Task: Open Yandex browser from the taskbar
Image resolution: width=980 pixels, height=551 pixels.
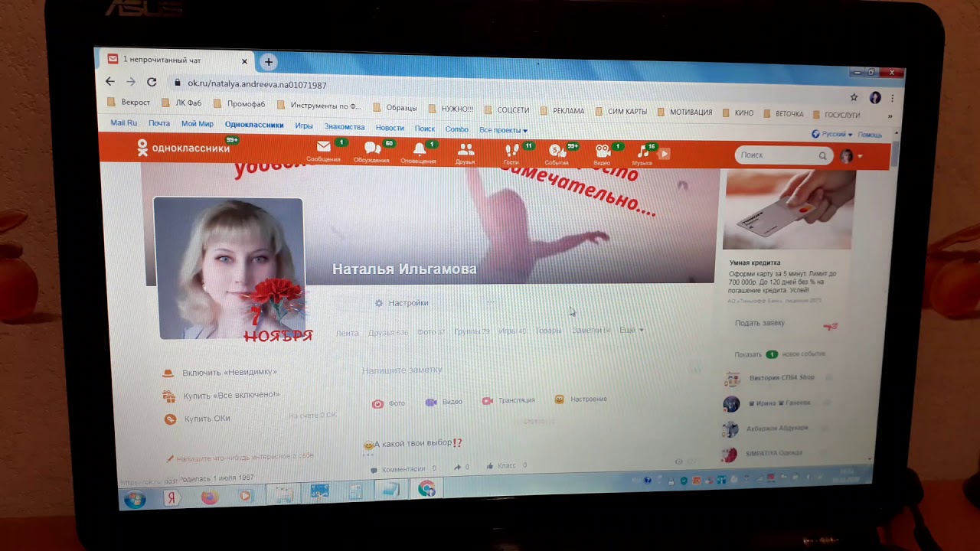Action: [x=171, y=498]
